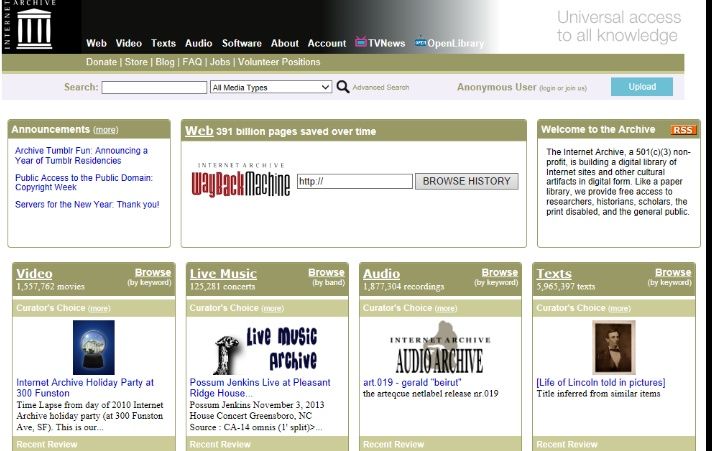Click the Web heading link
Image resolution: width=712 pixels, height=451 pixels.
pos(199,131)
